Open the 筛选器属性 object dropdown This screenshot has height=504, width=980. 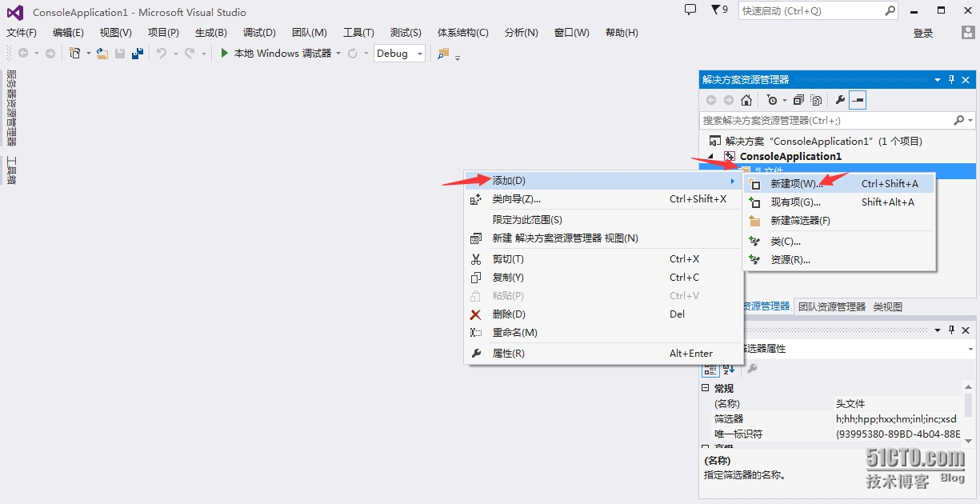coord(971,349)
